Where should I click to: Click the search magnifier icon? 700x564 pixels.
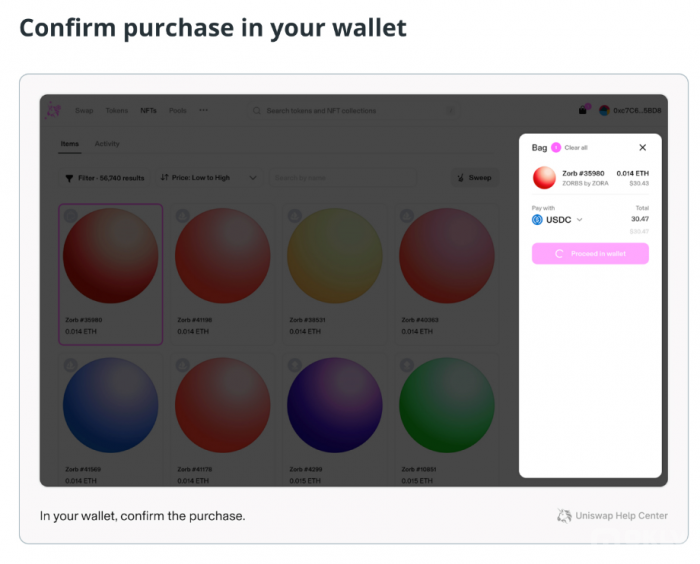pyautogui.click(x=257, y=110)
